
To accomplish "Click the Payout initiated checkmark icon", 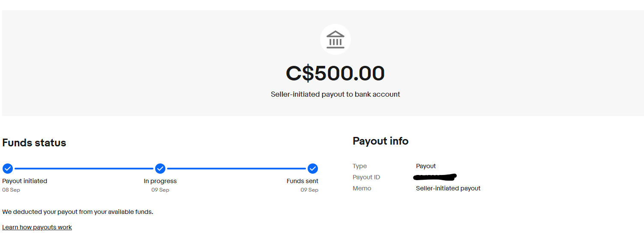I will [x=8, y=168].
